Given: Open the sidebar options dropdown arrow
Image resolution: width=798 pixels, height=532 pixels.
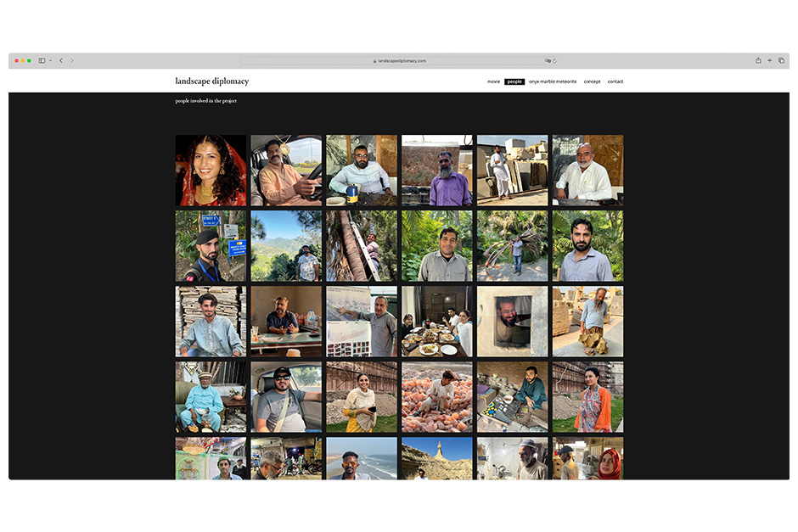Looking at the screenshot, I should [x=50, y=60].
